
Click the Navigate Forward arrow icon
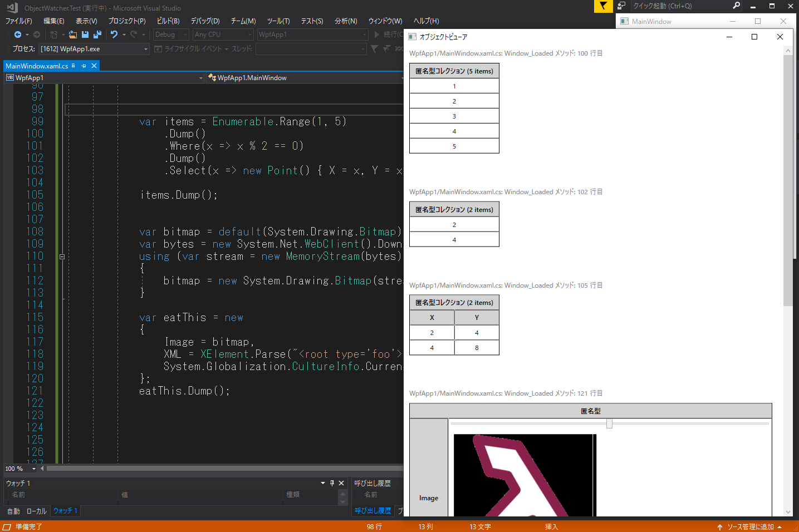click(x=37, y=35)
